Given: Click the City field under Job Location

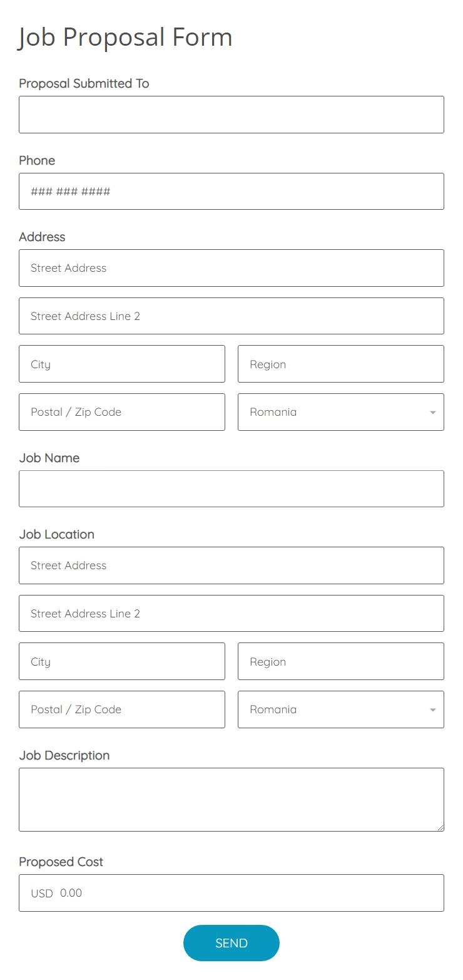Looking at the screenshot, I should [122, 661].
